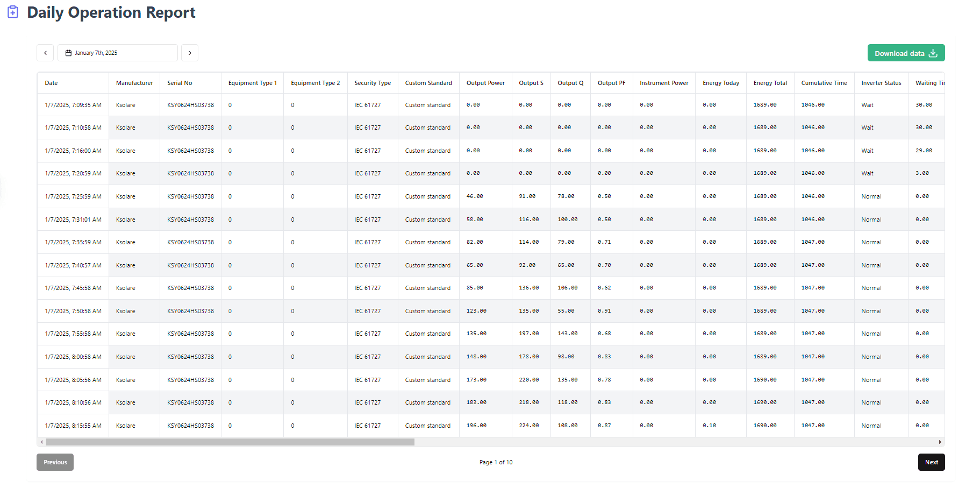Click the date cell 1/7/2025, 7:55:58 AM

[73, 334]
